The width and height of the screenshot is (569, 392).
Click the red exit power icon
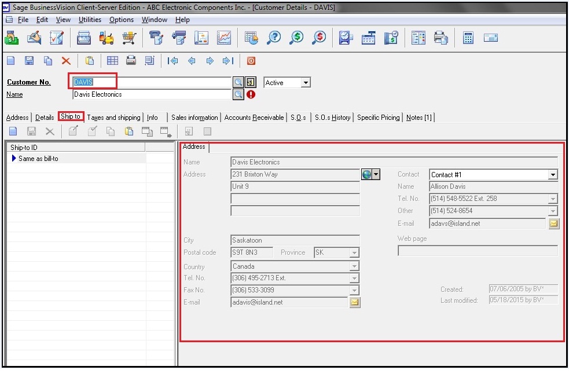(x=251, y=61)
